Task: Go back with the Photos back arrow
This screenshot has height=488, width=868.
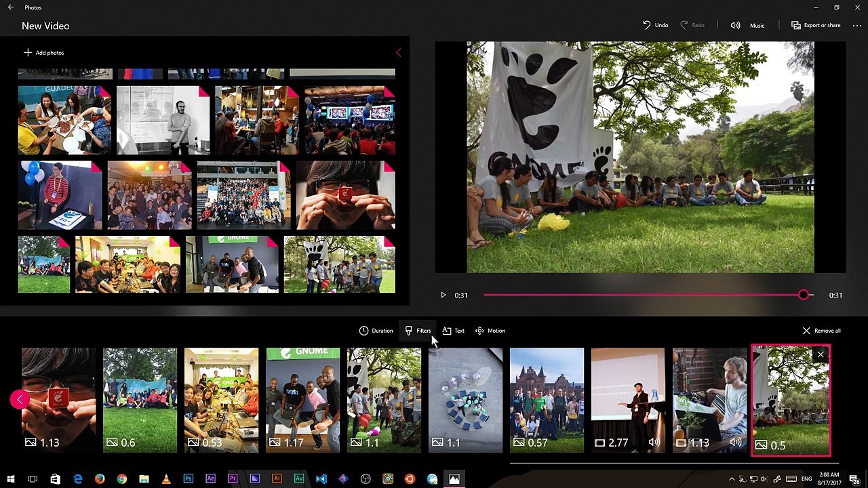Action: tap(10, 7)
